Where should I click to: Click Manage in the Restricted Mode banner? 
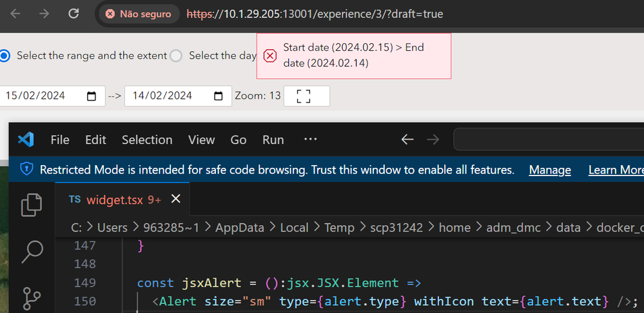tap(550, 170)
